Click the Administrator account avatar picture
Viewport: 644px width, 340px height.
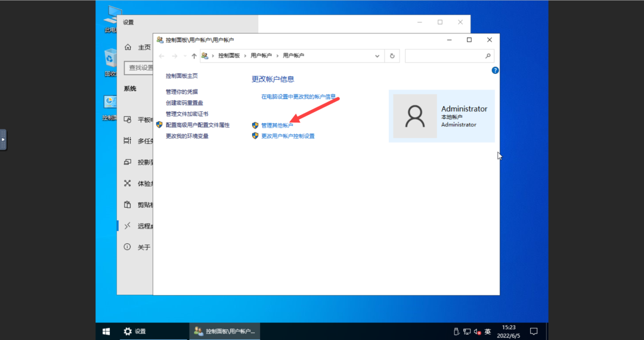coord(415,116)
